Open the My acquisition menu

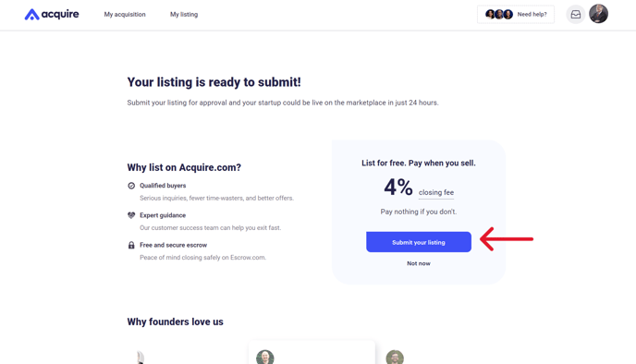point(125,15)
